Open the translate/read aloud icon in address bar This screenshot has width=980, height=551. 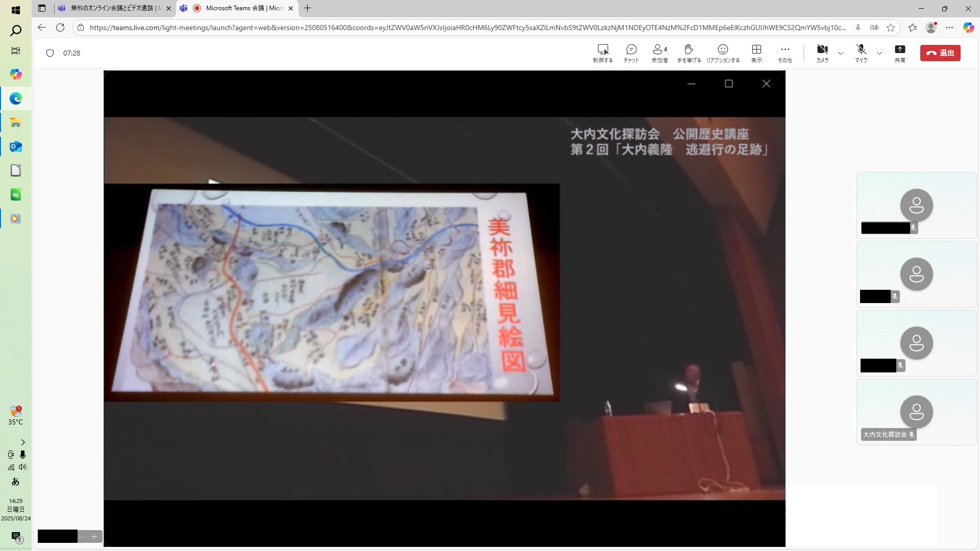click(874, 28)
